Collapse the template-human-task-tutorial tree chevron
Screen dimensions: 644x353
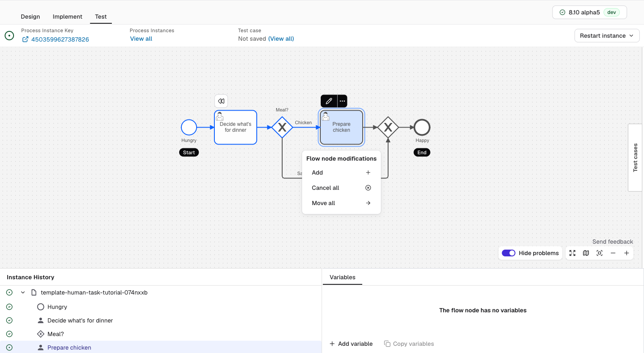pos(23,292)
